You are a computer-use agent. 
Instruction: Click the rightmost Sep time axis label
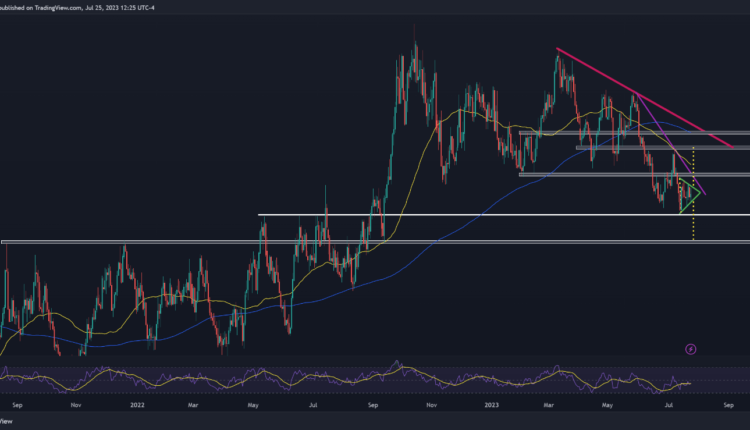(728, 408)
